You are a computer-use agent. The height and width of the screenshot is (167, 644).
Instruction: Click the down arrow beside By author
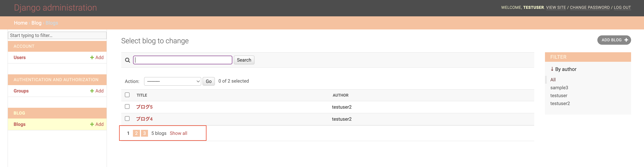click(552, 69)
